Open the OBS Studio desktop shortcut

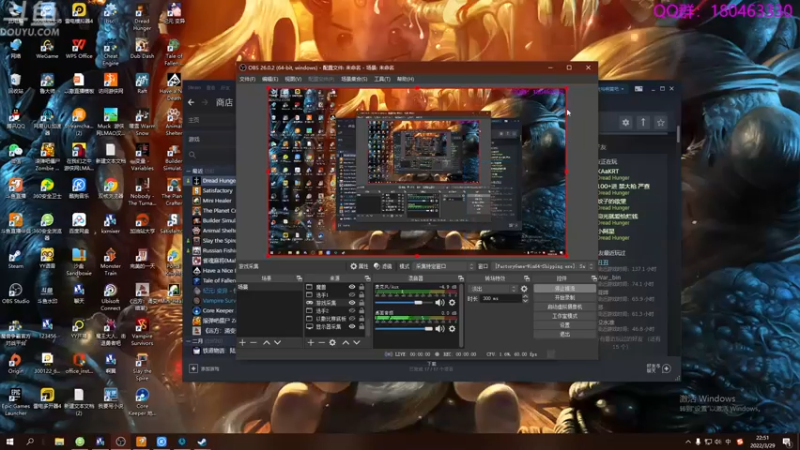(x=15, y=293)
